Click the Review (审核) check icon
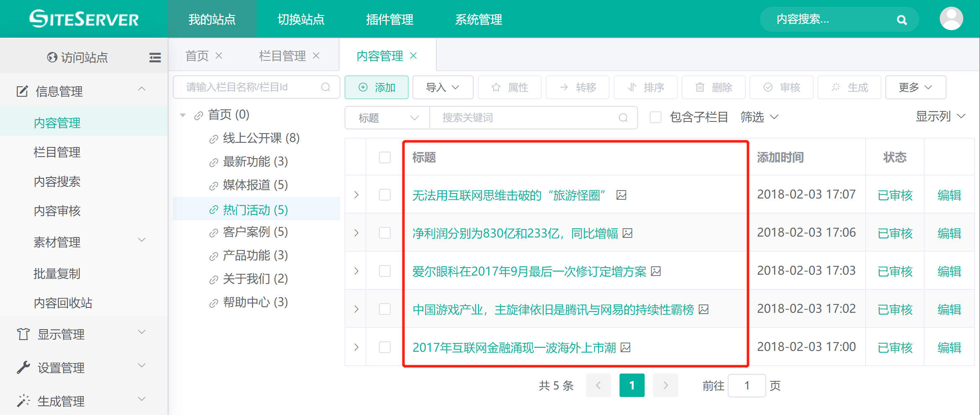980x415 pixels. pyautogui.click(x=767, y=87)
